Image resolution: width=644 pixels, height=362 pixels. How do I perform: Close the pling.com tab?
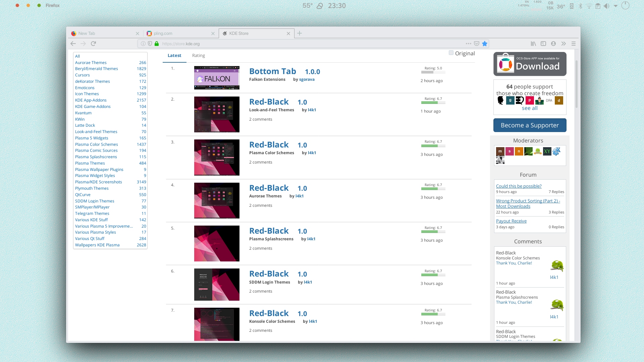[213, 34]
